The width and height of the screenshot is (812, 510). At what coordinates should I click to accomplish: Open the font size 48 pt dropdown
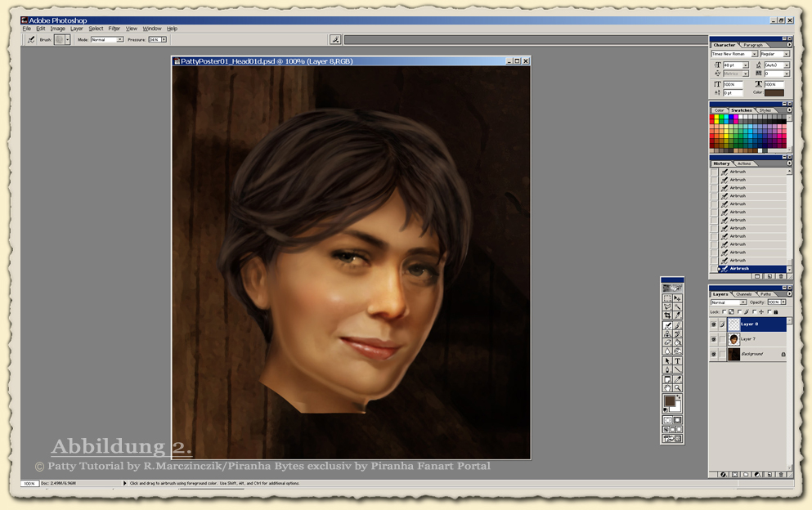pyautogui.click(x=745, y=65)
